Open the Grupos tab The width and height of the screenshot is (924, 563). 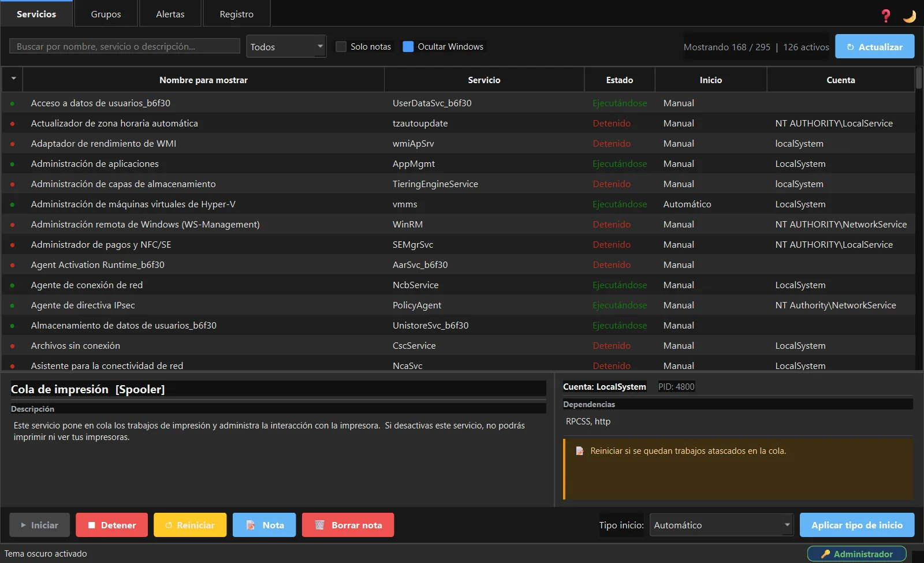106,14
